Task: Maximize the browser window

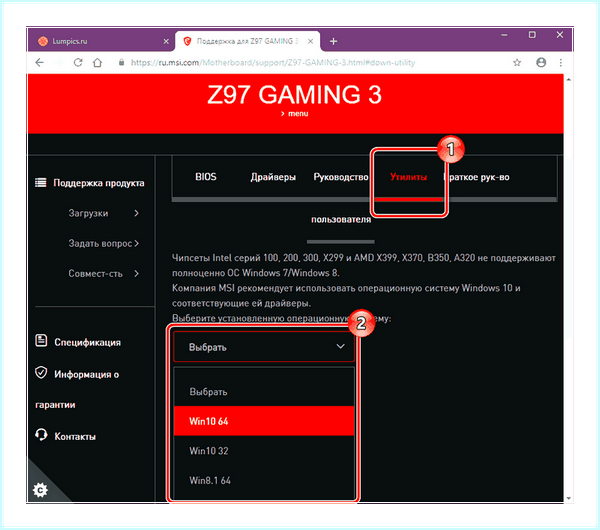Action: [x=532, y=35]
